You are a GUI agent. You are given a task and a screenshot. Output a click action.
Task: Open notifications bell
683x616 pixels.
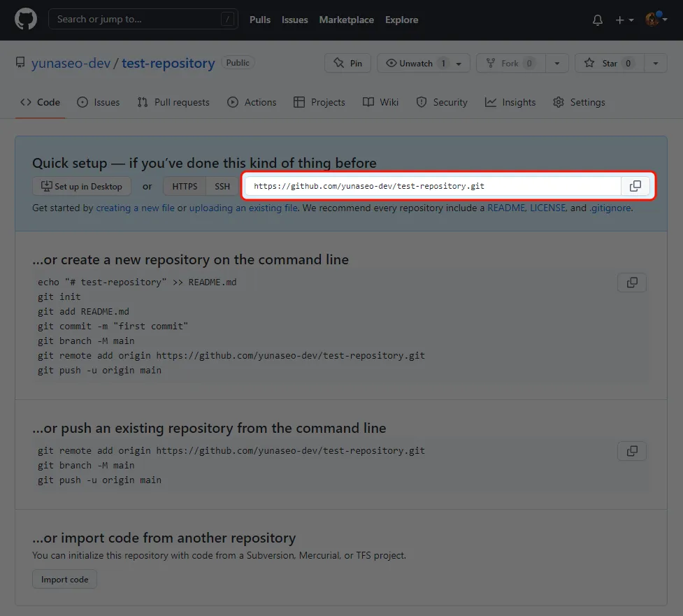click(598, 20)
